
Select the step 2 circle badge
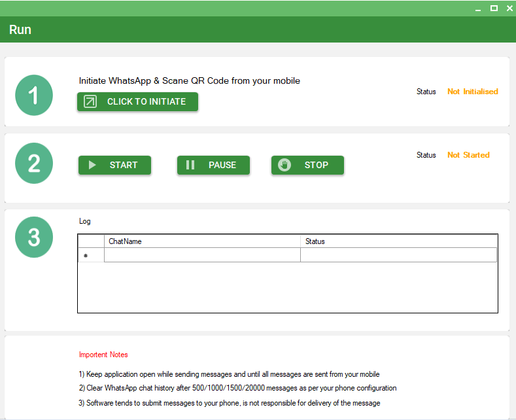pos(34,163)
